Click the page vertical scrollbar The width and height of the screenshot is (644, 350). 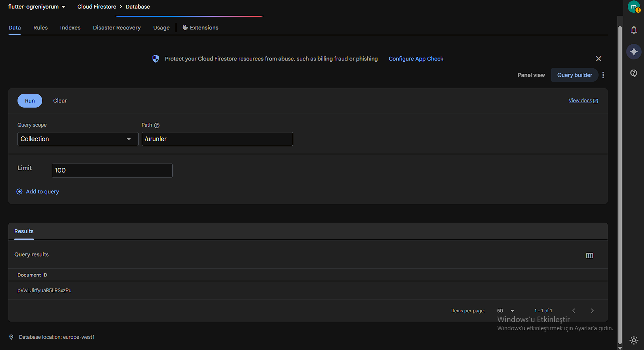(620, 185)
